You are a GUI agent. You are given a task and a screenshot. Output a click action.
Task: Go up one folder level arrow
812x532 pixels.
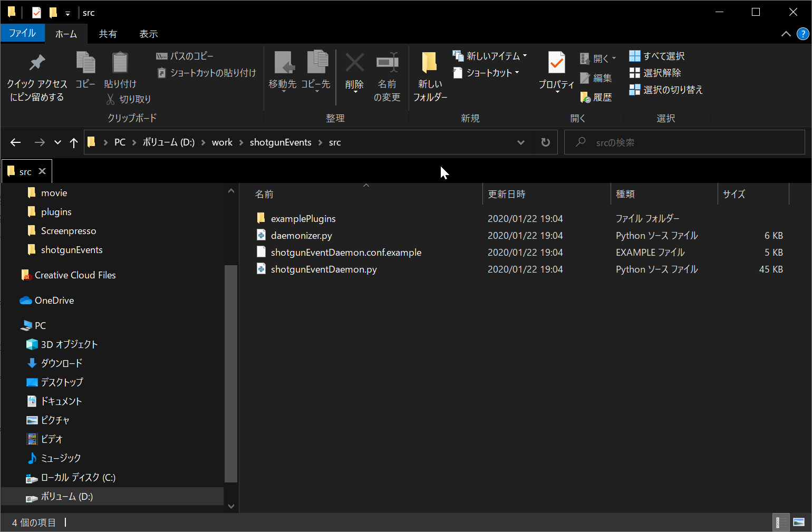[74, 142]
